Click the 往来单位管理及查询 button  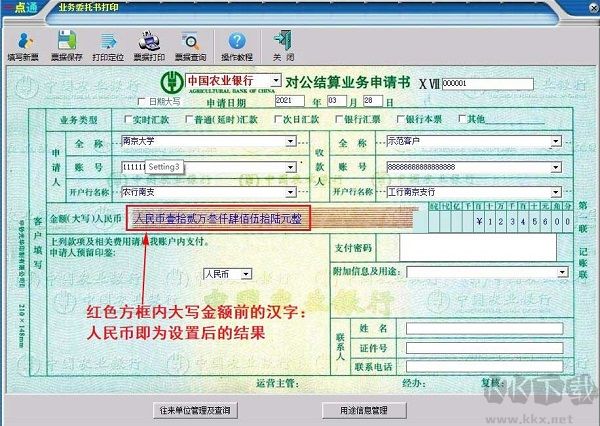tap(195, 411)
